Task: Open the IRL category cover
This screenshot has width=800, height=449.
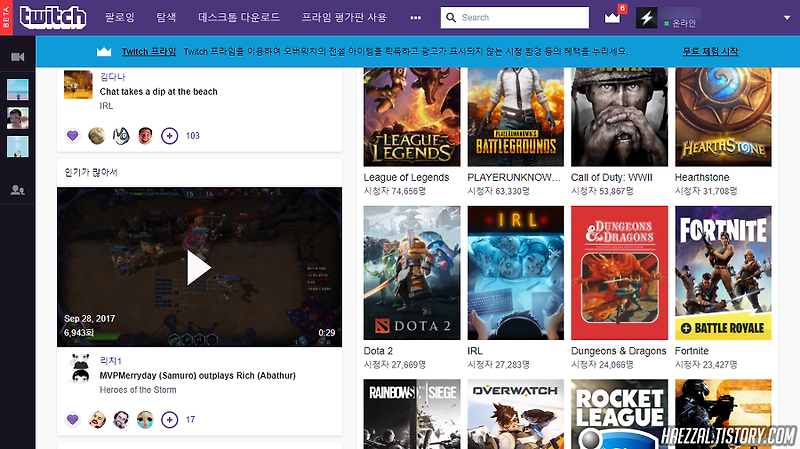Action: click(x=516, y=273)
